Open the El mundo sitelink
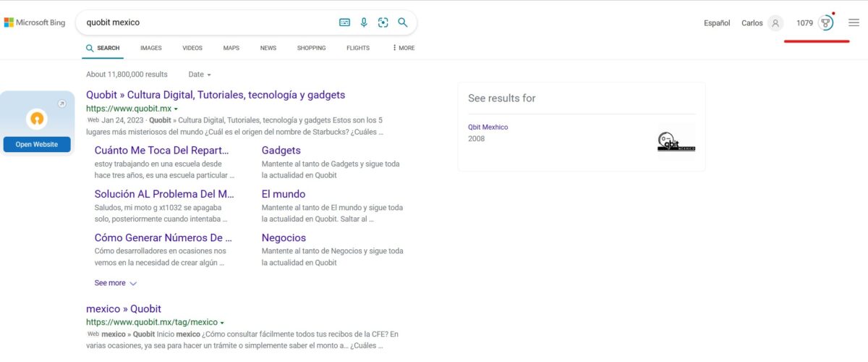 284,194
